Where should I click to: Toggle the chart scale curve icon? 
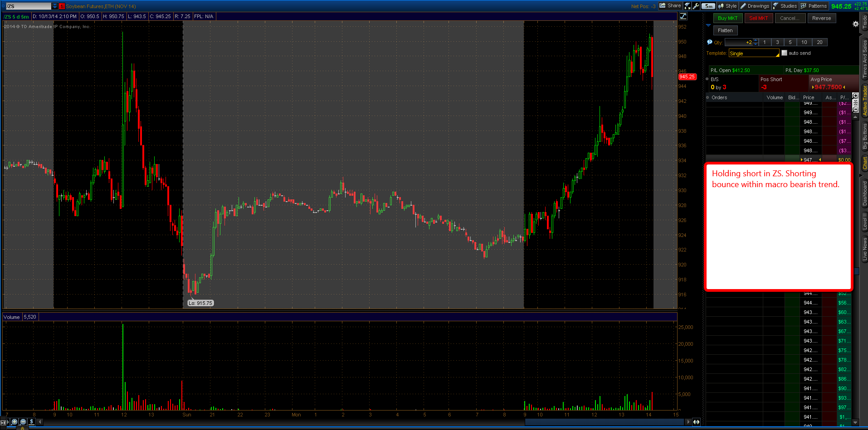[x=683, y=16]
